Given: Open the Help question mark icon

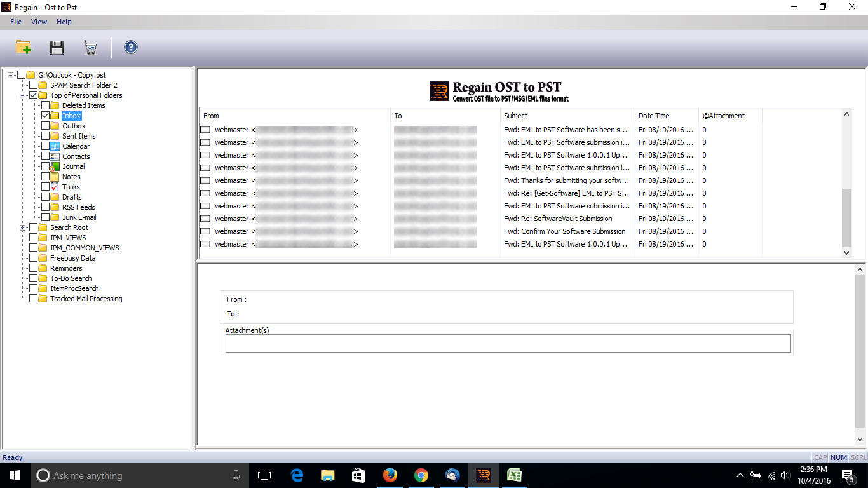Looking at the screenshot, I should point(131,47).
